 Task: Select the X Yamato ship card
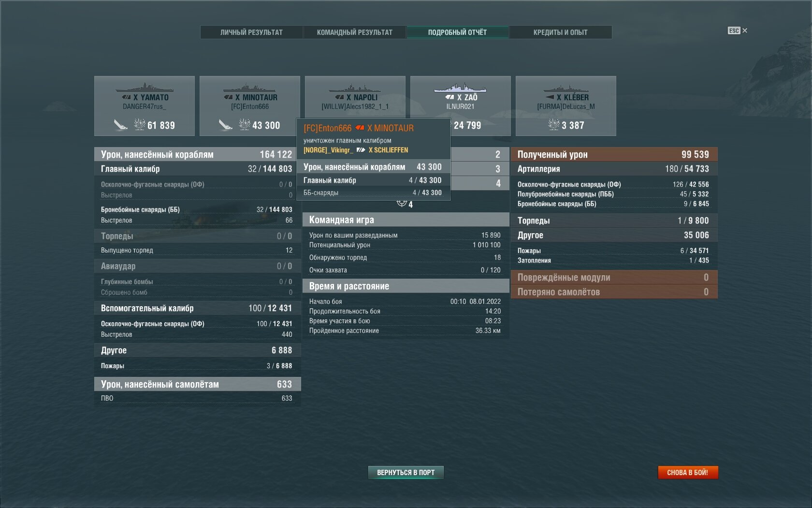[145, 106]
